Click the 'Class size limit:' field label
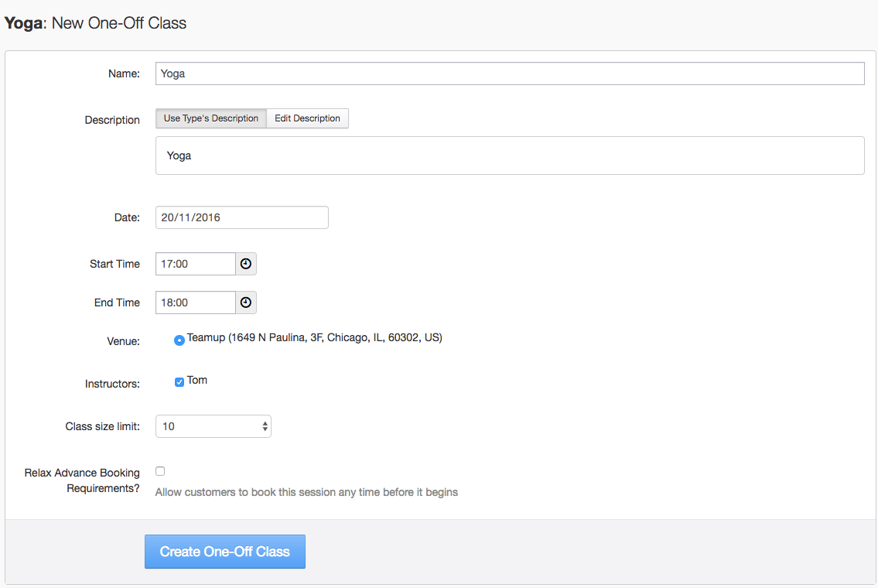The image size is (878, 588). [102, 426]
